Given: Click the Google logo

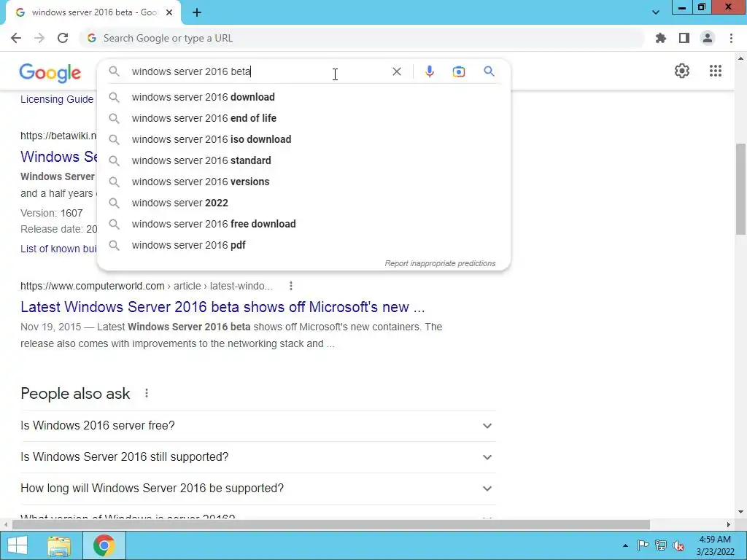Looking at the screenshot, I should pyautogui.click(x=50, y=72).
